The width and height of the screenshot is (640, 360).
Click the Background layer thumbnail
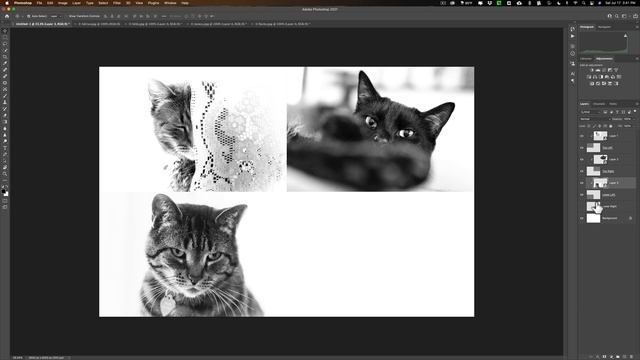point(593,218)
